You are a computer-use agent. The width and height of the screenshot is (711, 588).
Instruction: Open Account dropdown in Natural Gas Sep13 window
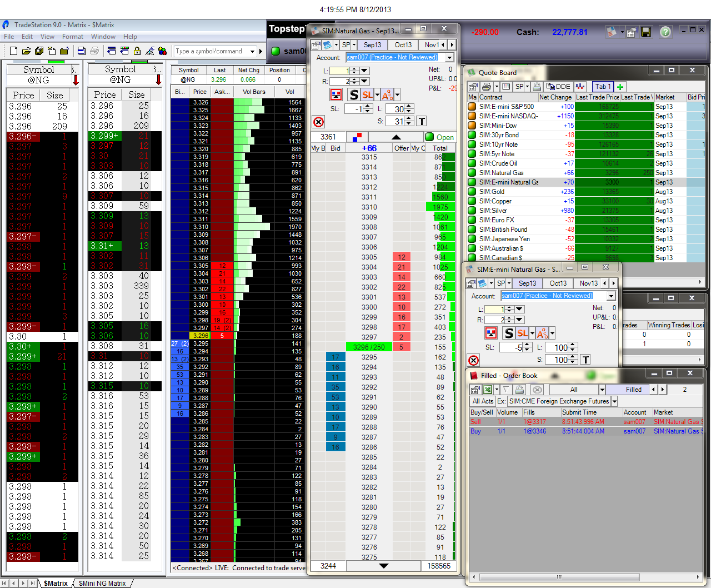click(x=449, y=57)
